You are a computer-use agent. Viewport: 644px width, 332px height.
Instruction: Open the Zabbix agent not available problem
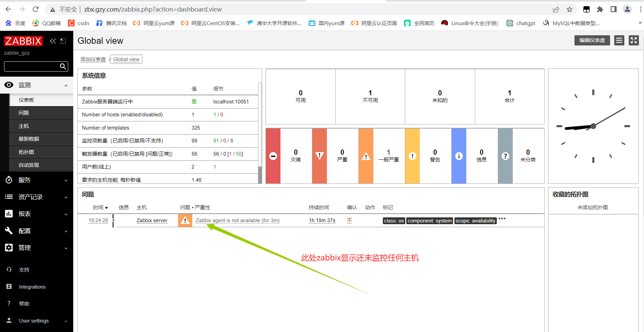(237, 220)
